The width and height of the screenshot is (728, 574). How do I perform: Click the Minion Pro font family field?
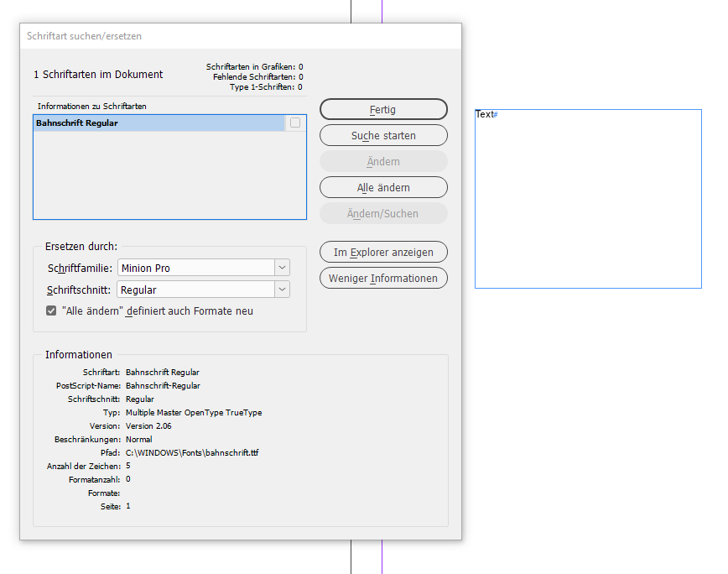tap(196, 268)
